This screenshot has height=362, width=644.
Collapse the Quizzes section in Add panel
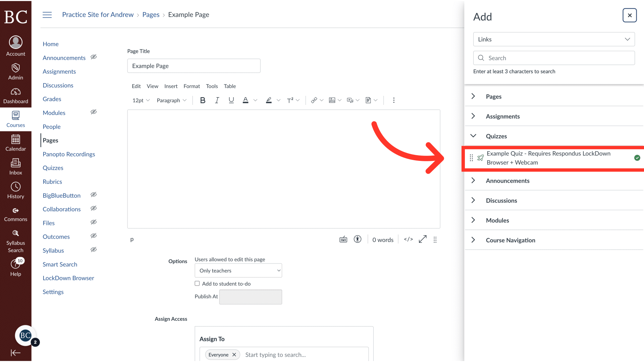(x=473, y=136)
